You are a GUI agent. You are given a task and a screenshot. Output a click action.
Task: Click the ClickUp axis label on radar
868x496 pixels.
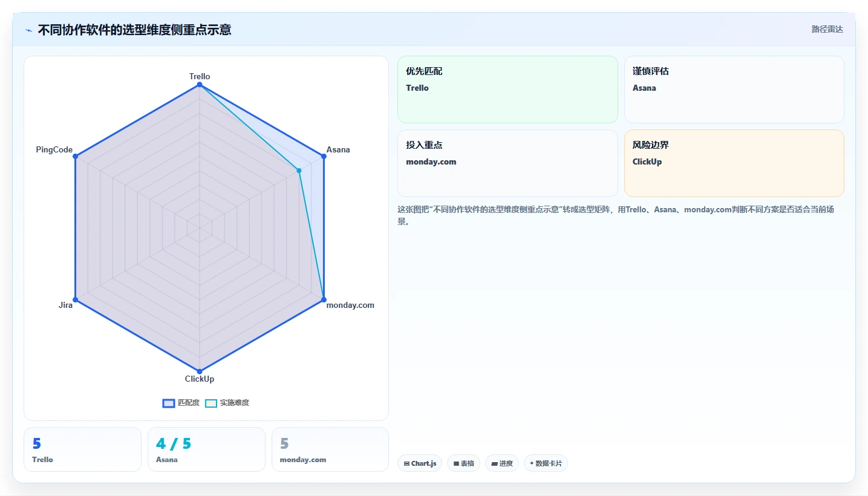[x=200, y=379]
